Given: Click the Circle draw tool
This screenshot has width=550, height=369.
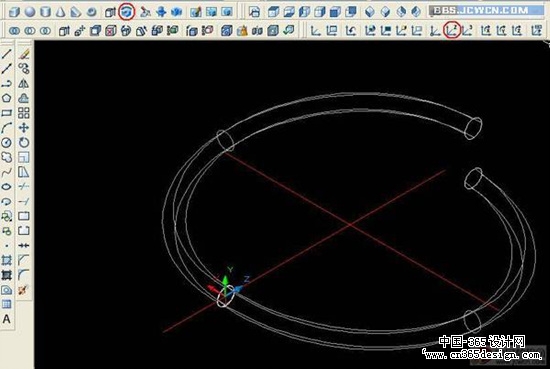Looking at the screenshot, I should point(7,142).
